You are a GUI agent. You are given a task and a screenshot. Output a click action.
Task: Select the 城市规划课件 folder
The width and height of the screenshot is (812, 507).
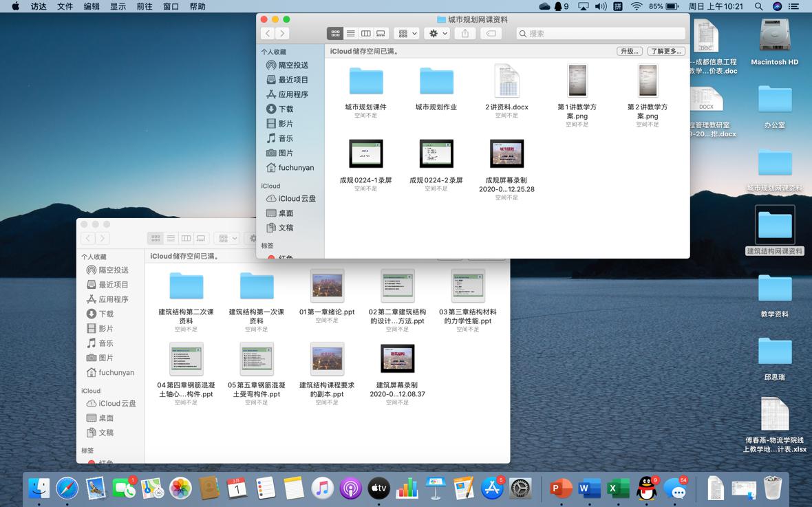click(x=365, y=82)
